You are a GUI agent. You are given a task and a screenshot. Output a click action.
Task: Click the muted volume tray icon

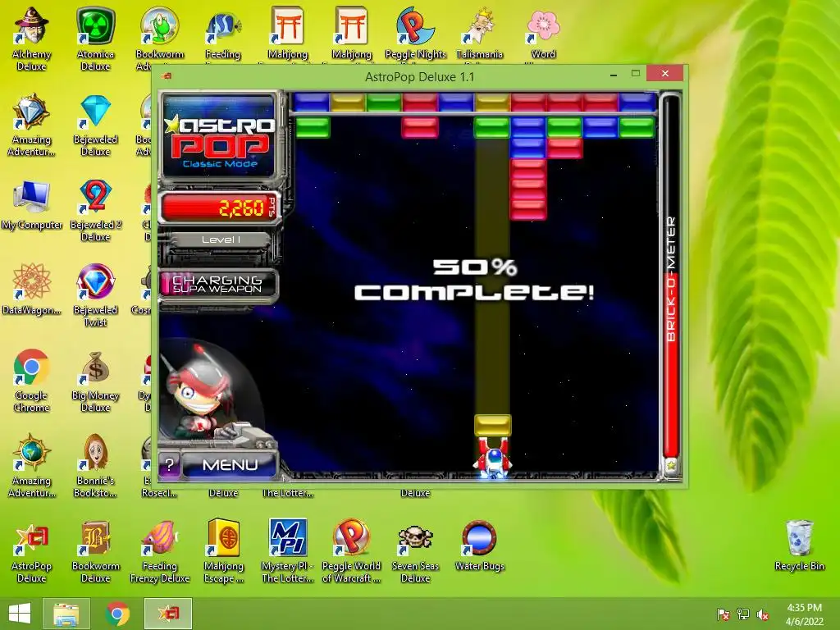pos(763,614)
